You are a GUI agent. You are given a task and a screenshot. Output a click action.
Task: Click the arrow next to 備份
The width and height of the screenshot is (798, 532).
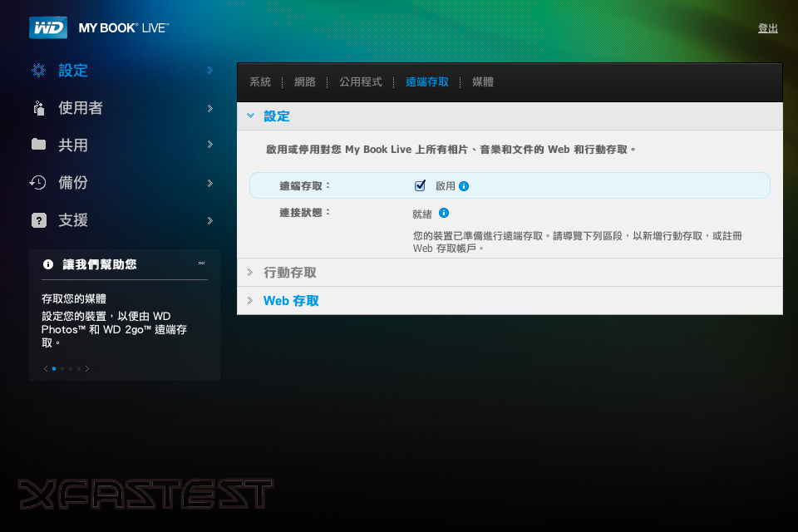point(210,183)
